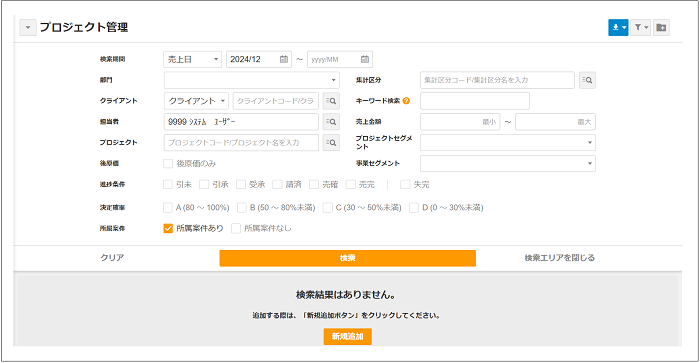Image resolution: width=700 pixels, height=363 pixels.
Task: Open the 売上日 period type dropdown
Action: (192, 59)
